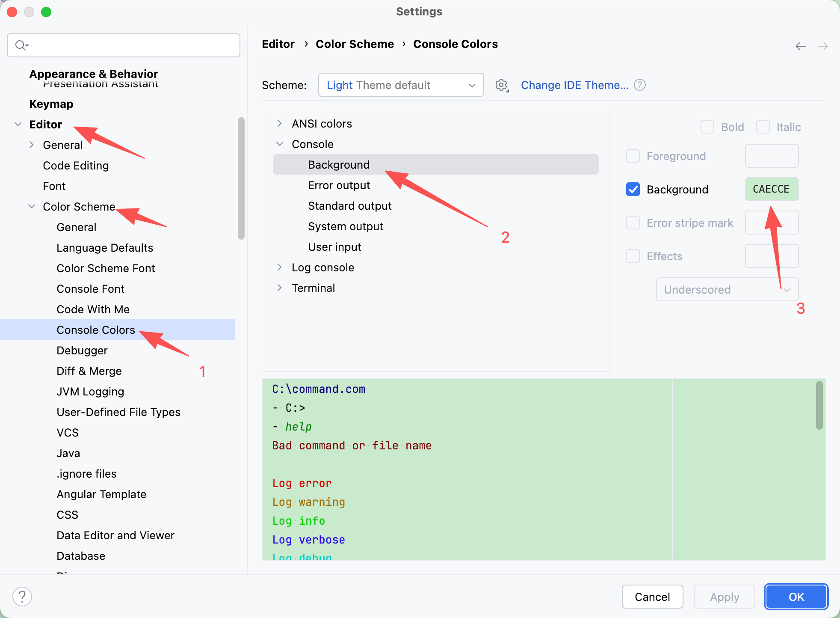The width and height of the screenshot is (840, 618).
Task: Open the CAECCE background color swatch
Action: pos(771,189)
